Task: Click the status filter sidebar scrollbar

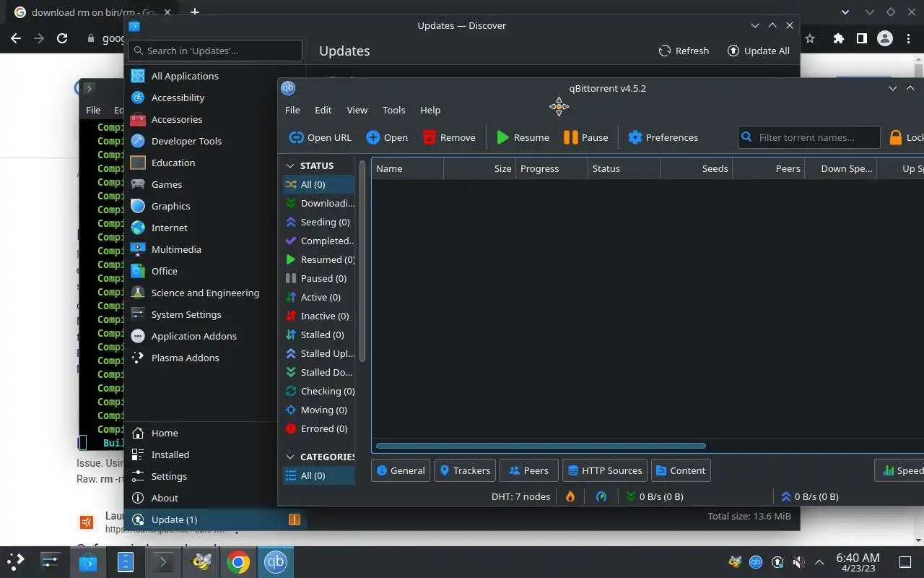Action: point(362,262)
